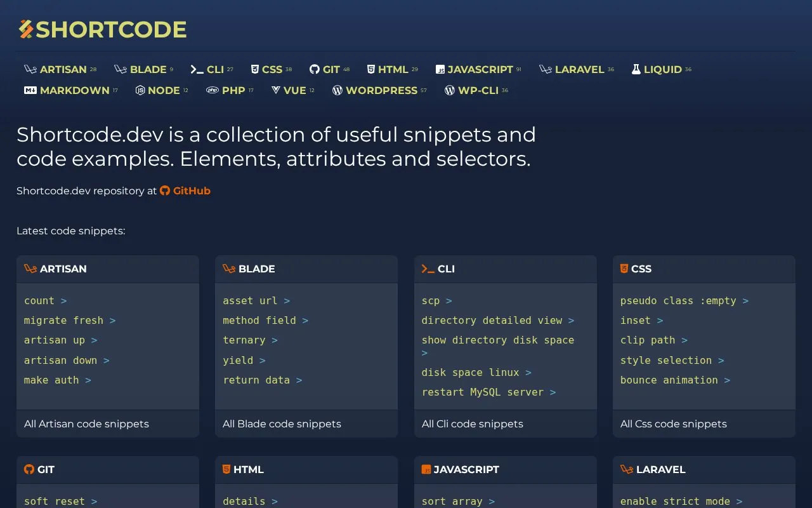The width and height of the screenshot is (812, 508).
Task: Click the orange GitHub icon by repository link
Action: [x=165, y=190]
